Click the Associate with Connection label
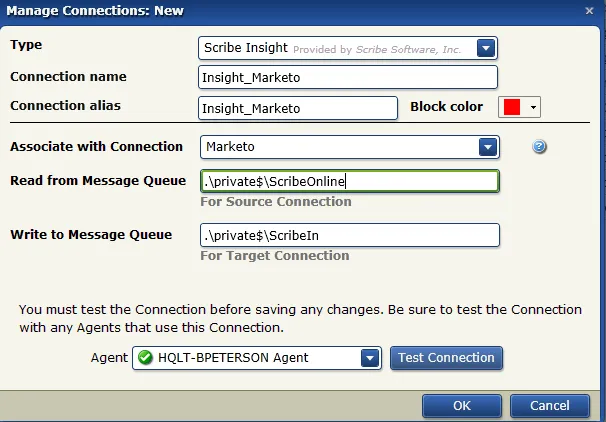 click(97, 147)
